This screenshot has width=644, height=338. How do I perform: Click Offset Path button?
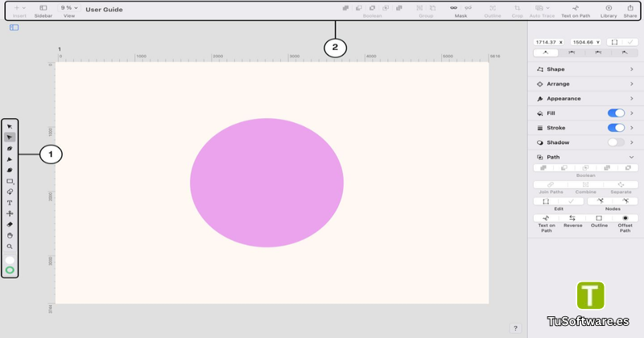click(625, 218)
